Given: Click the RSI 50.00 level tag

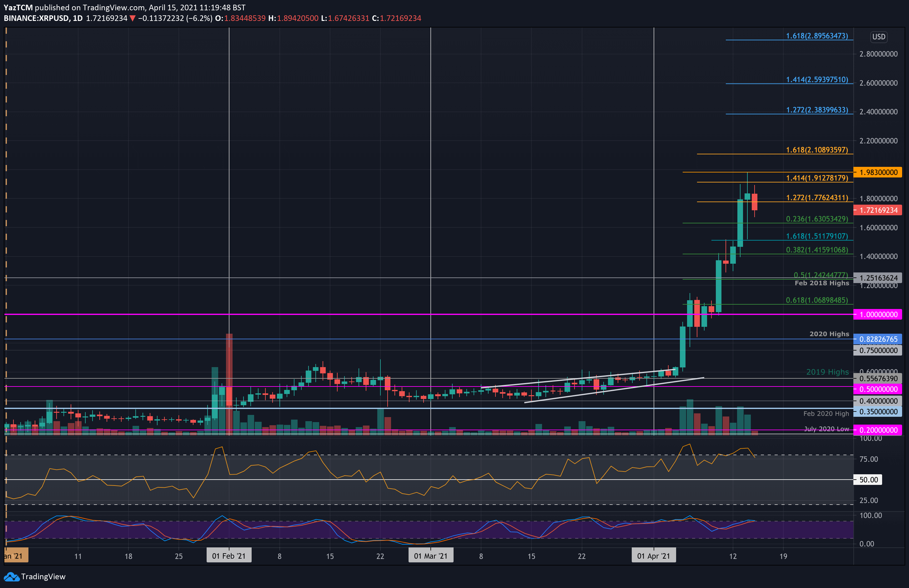Looking at the screenshot, I should pos(868,480).
